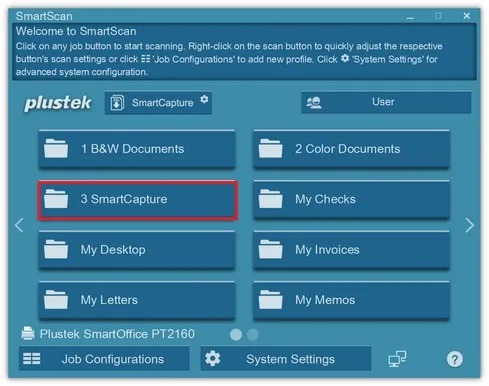Close the SmartScan window
The image size is (489, 386).
click(x=467, y=16)
